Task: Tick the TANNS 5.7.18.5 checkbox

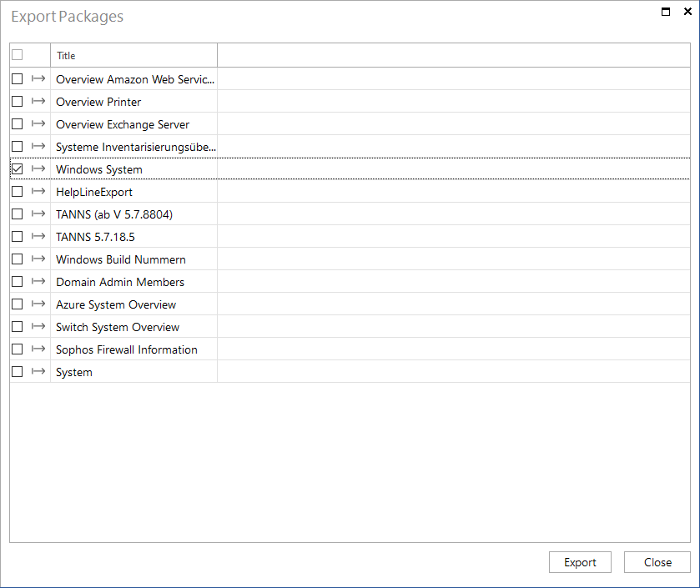Action: tap(17, 236)
